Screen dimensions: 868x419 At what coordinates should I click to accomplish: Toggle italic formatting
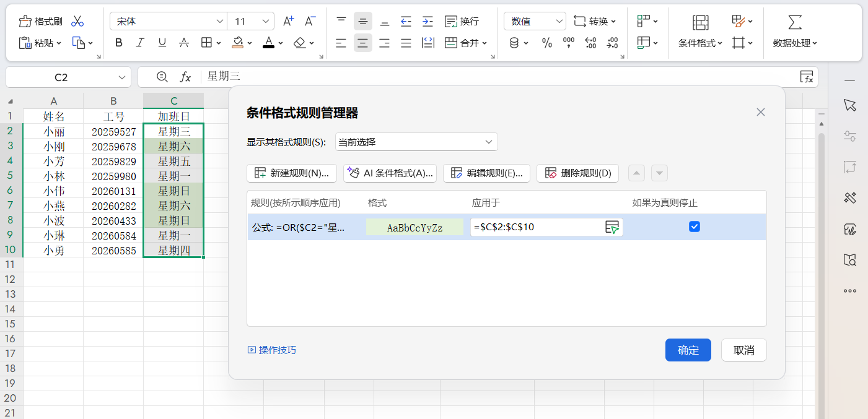(140, 43)
